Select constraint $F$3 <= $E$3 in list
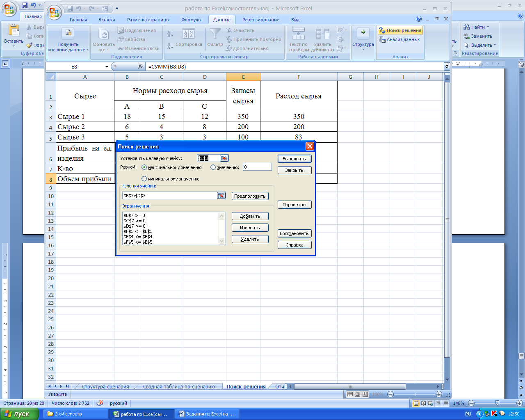 138,231
